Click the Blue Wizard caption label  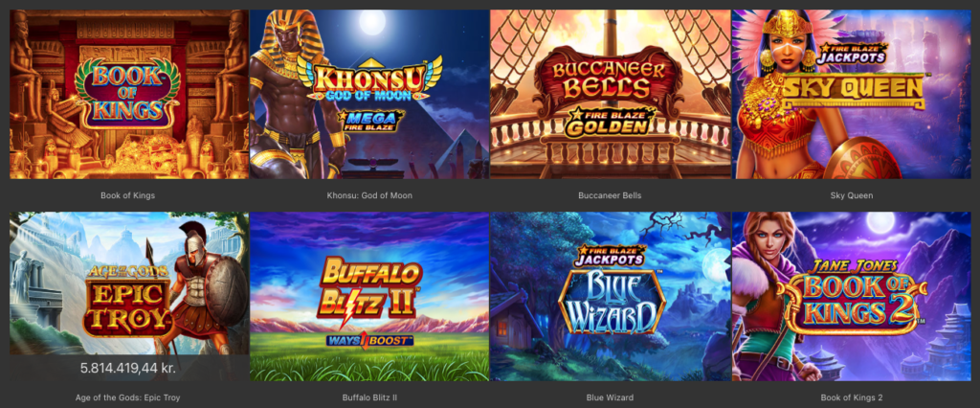(610, 397)
